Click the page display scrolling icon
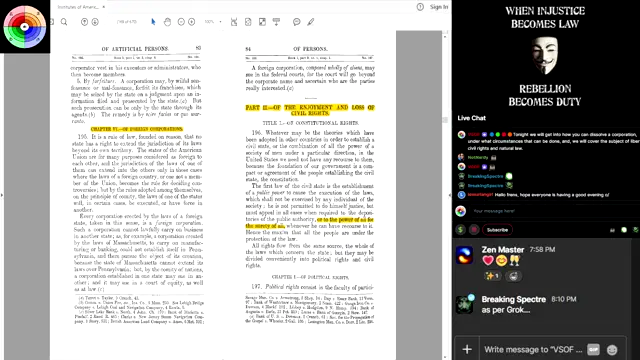Viewport: 640px width, 360px height. tap(248, 22)
